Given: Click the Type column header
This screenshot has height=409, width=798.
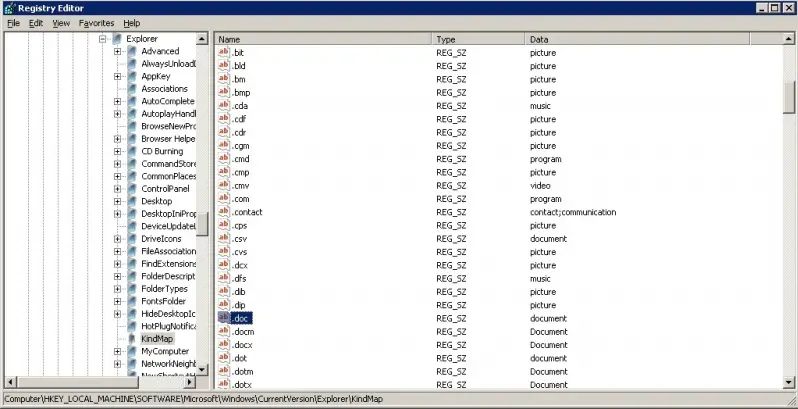Looking at the screenshot, I should [478, 39].
